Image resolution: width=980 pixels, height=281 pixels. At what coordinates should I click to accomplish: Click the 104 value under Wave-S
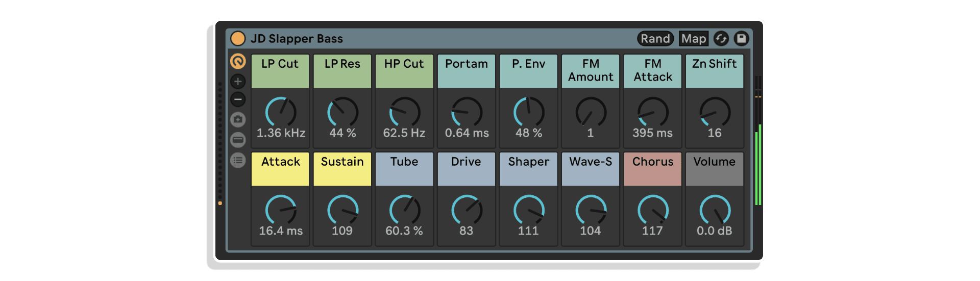coord(591,231)
